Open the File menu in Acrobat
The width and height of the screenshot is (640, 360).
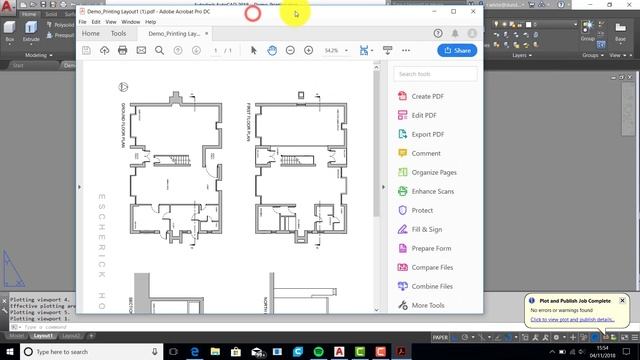coord(82,22)
